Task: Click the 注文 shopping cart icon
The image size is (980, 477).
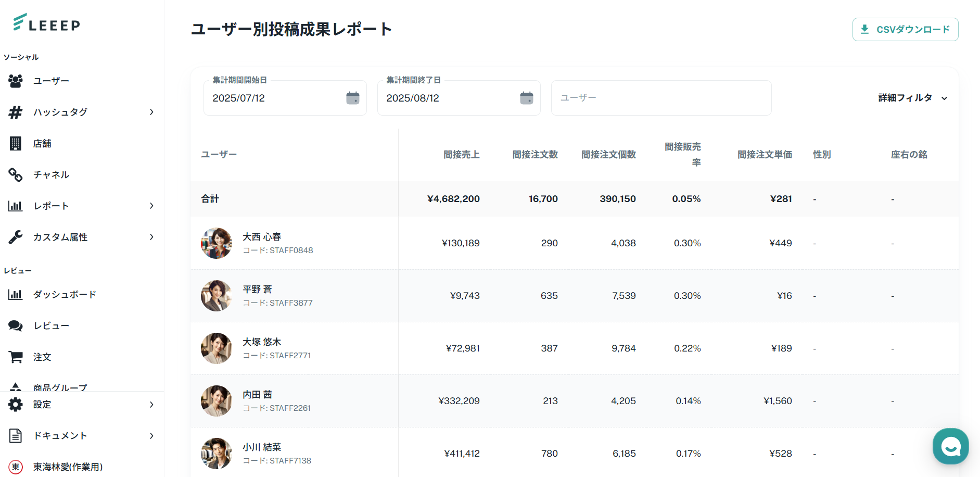Action: click(16, 357)
